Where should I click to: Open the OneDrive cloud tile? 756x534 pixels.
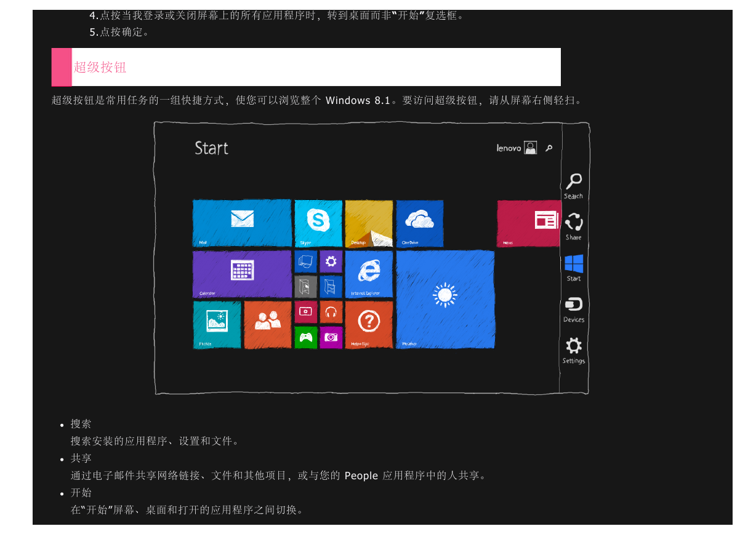419,223
